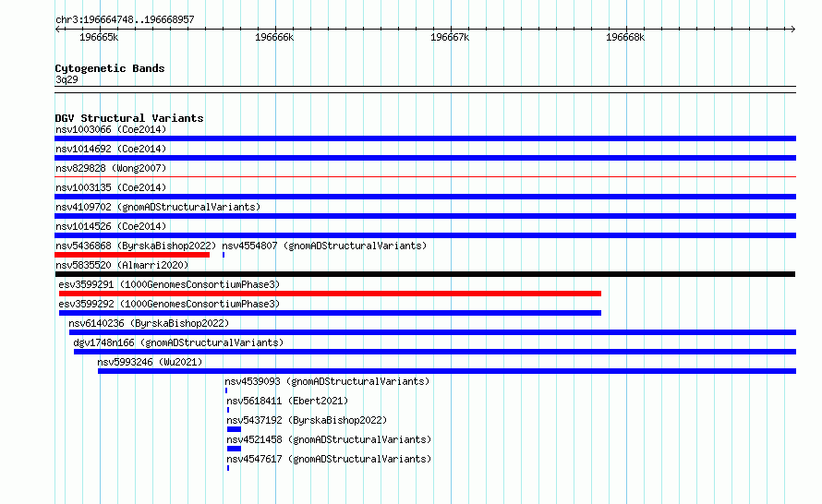Click the 196665k ruler tick label
Image resolution: width=822 pixels, height=504 pixels.
99,37
